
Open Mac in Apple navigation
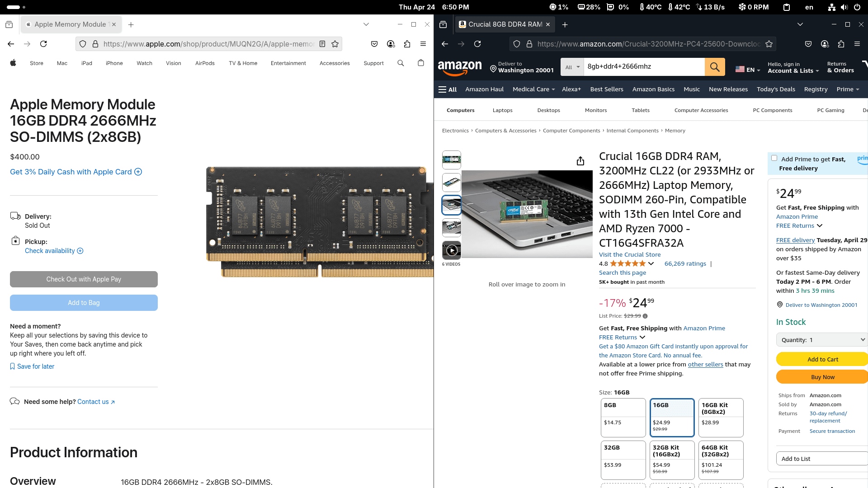click(x=62, y=63)
